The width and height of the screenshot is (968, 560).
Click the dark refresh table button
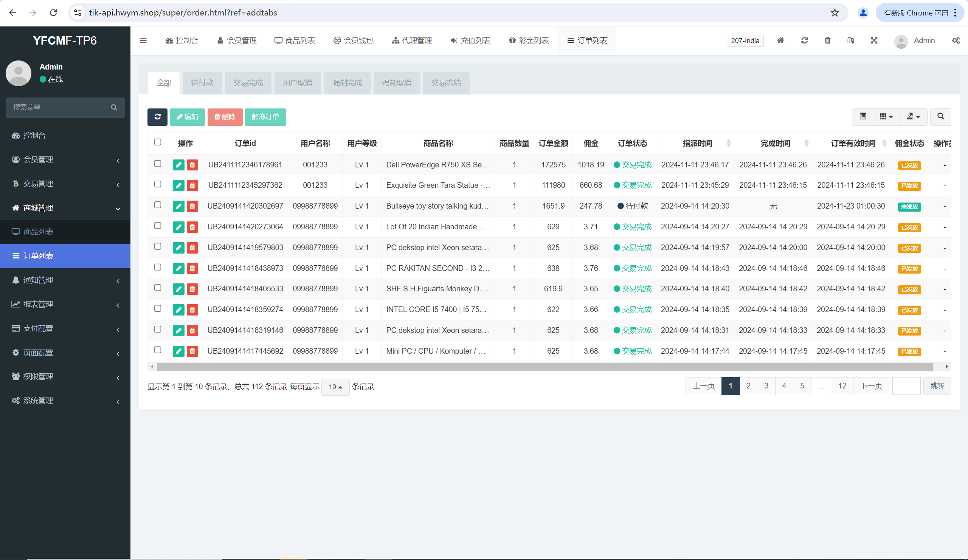(x=157, y=117)
